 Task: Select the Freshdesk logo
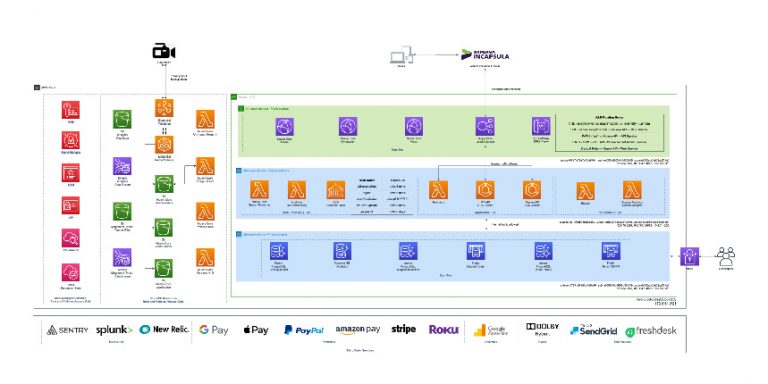(x=651, y=331)
